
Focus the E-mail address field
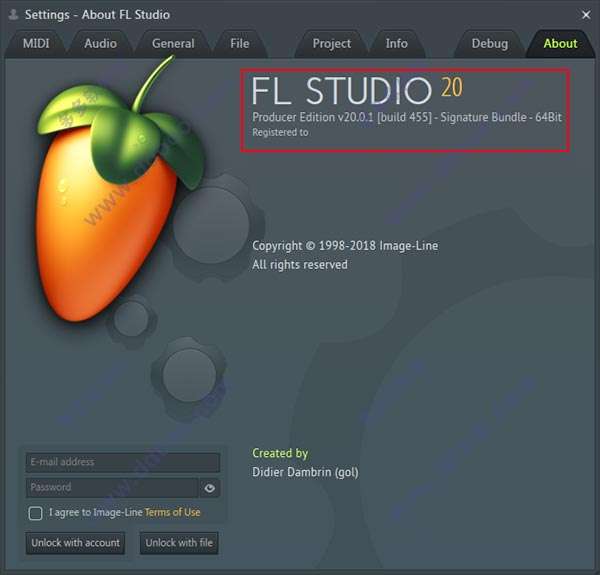tap(123, 462)
